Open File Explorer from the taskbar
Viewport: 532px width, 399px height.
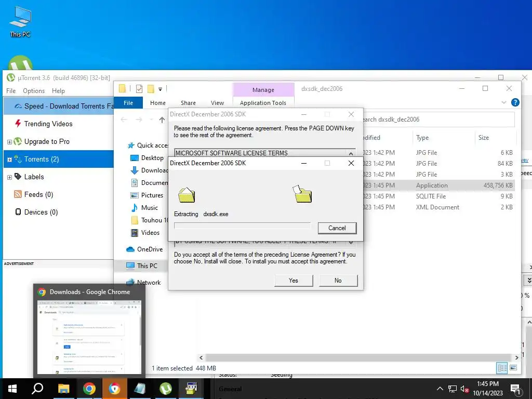tap(63, 389)
